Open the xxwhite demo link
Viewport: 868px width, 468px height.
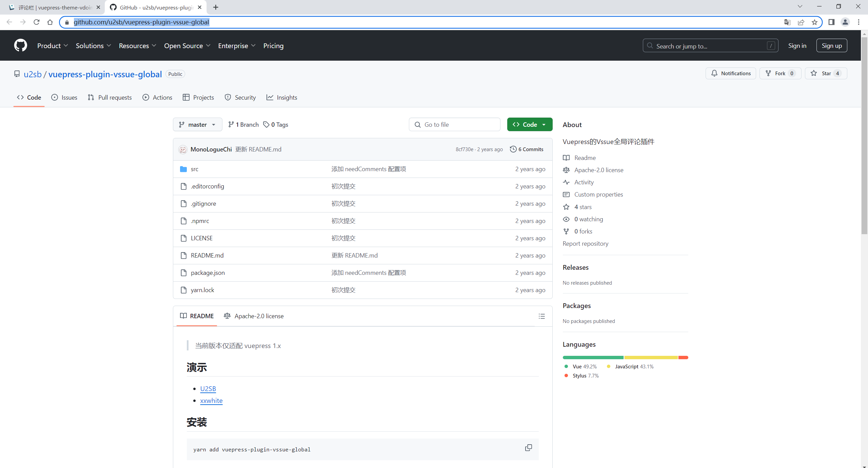(x=211, y=401)
